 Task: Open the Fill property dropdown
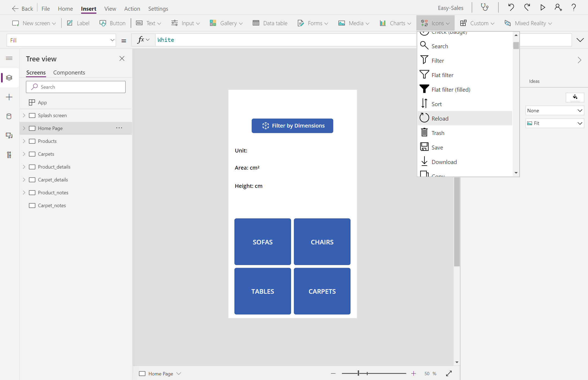[x=61, y=40]
